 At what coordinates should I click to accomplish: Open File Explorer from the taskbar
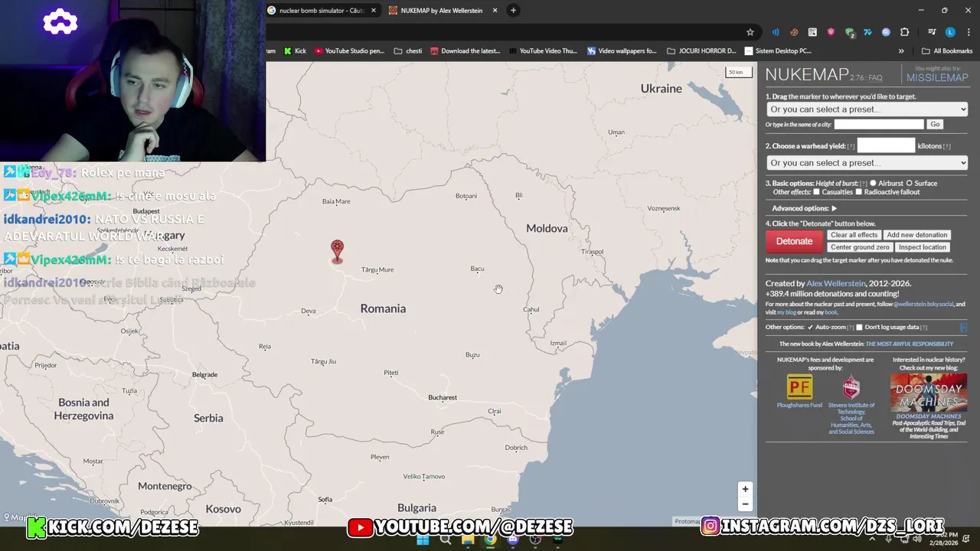coord(468,540)
